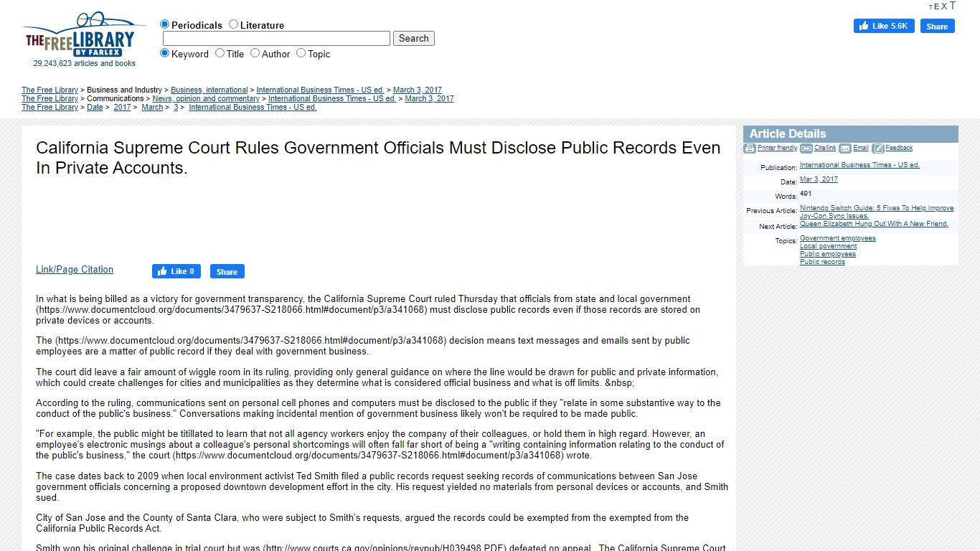This screenshot has width=980, height=551.
Task: Click The Free Library link before Communications
Action: tap(50, 99)
